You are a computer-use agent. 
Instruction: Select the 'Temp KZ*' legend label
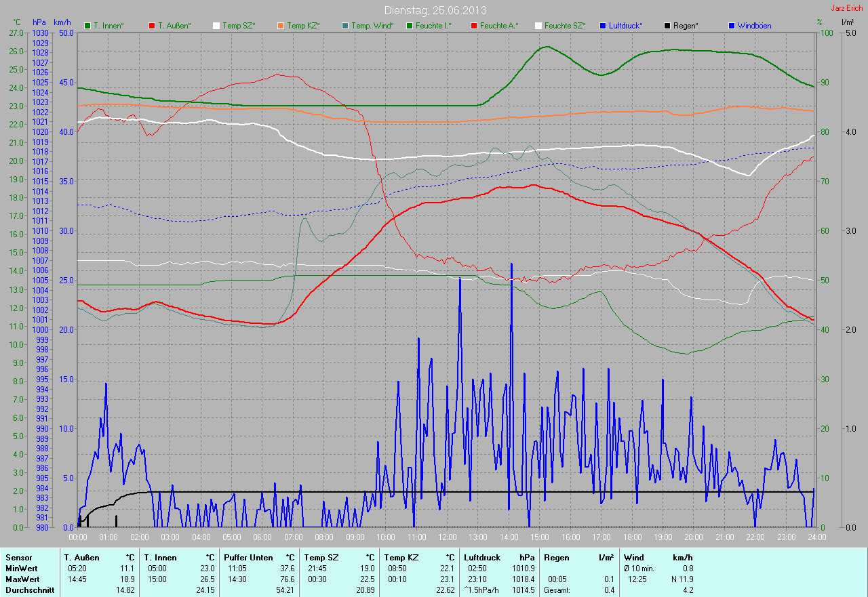click(302, 26)
